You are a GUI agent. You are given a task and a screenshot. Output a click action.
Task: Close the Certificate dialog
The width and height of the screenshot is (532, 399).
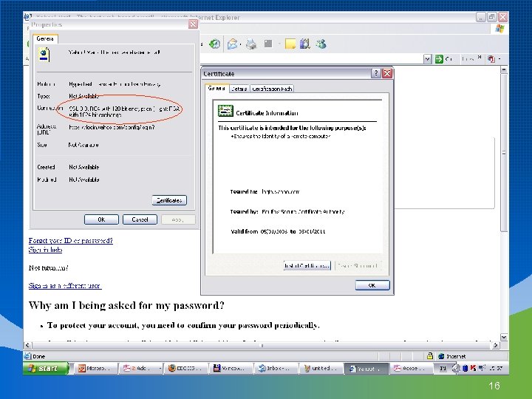[x=387, y=73]
